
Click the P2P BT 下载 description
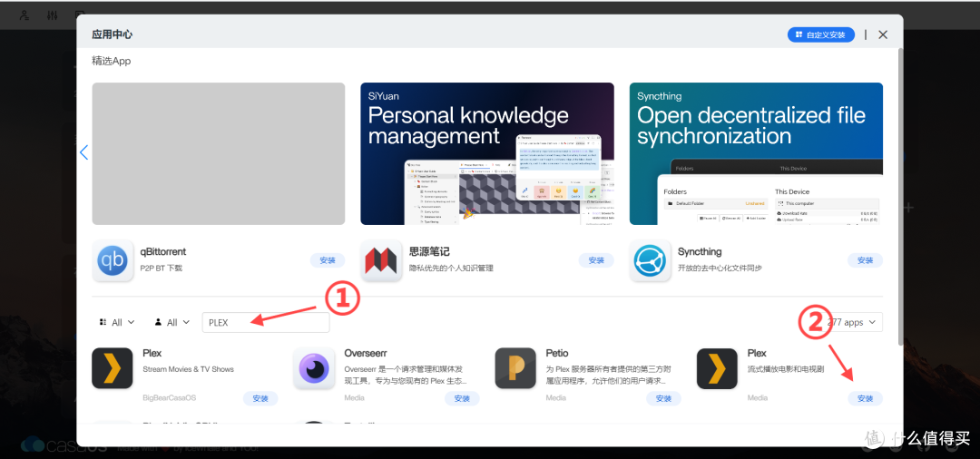[x=162, y=268]
